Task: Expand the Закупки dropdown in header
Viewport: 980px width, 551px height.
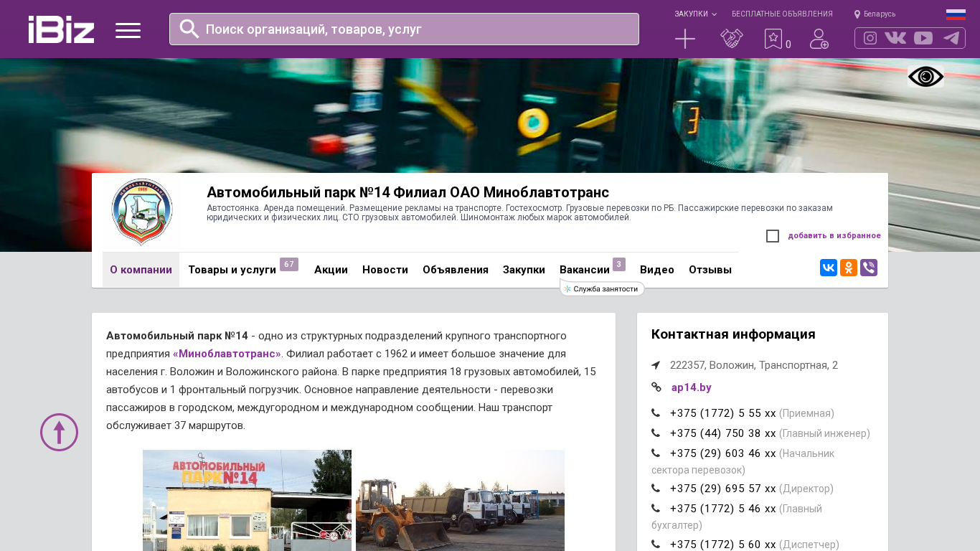Action: tap(695, 14)
